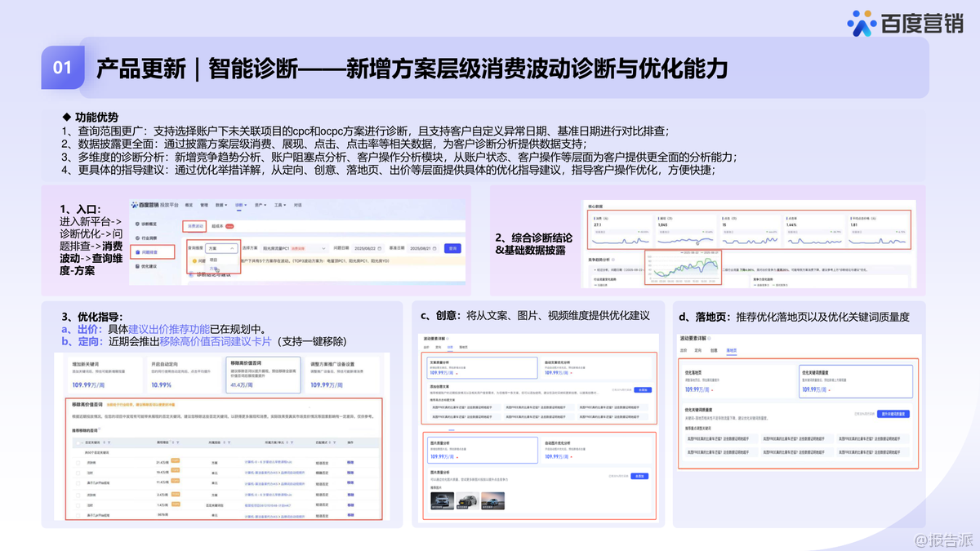
Task: Select the 问题排查 sidebar icon
Action: (x=136, y=251)
